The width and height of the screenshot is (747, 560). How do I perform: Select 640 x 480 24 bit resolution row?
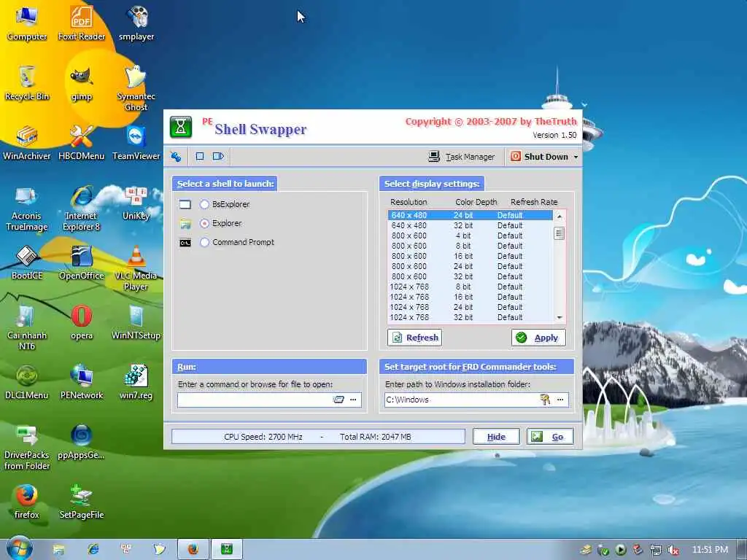pyautogui.click(x=471, y=215)
